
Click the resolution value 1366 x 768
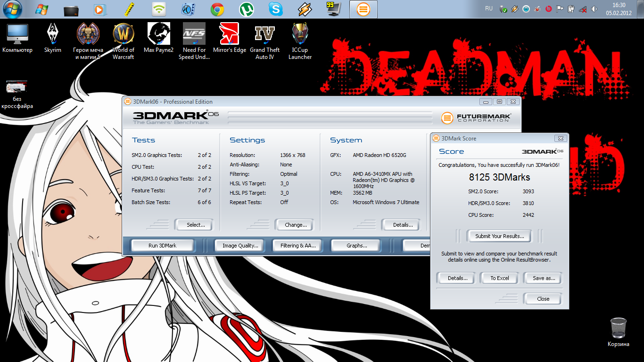pos(293,155)
